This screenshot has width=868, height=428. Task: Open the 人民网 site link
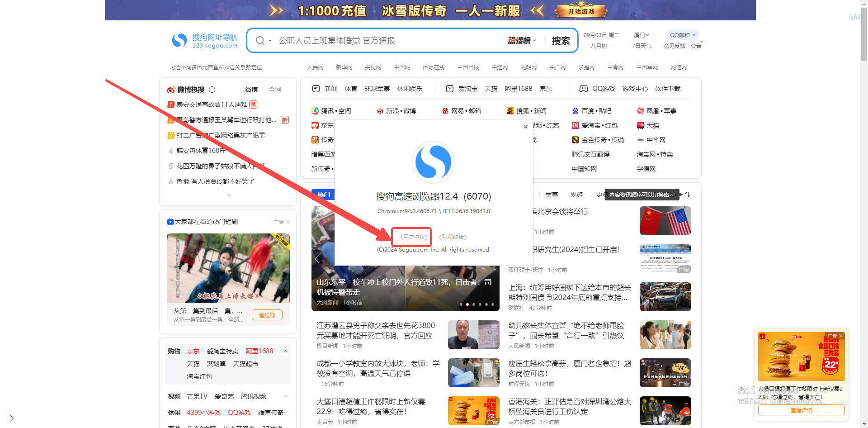tap(315, 67)
